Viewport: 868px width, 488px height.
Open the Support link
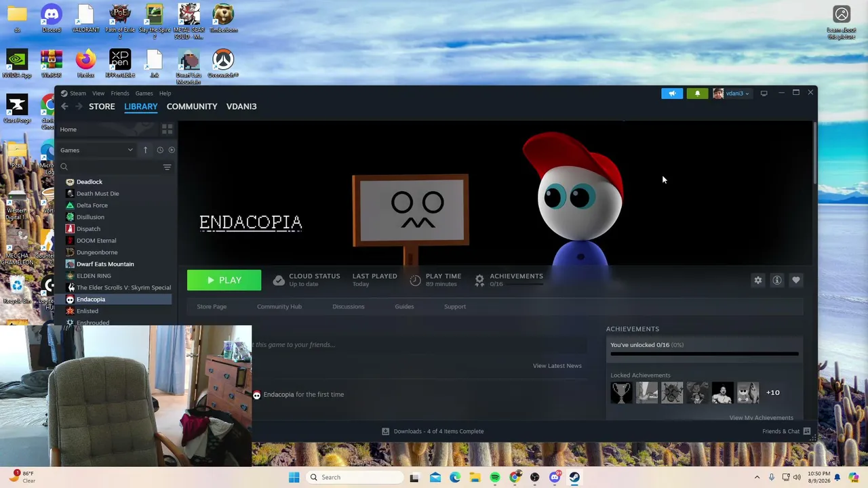(x=455, y=306)
